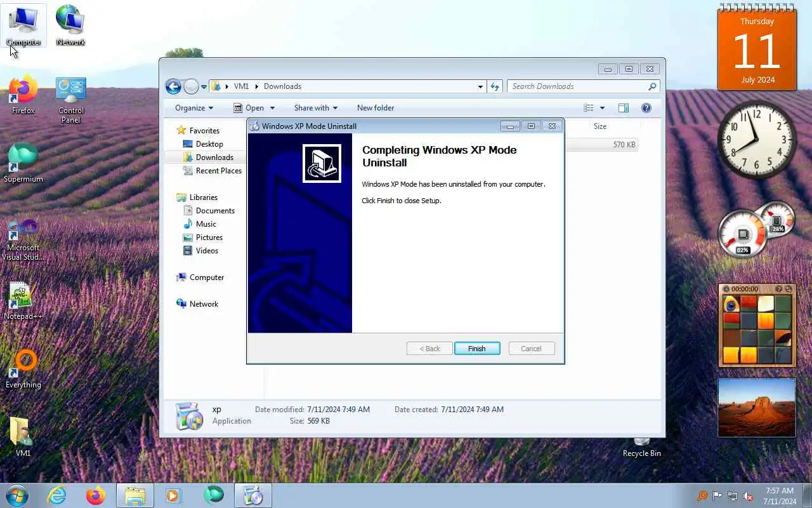812x508 pixels.
Task: Click the muted volume tray icon
Action: [749, 496]
